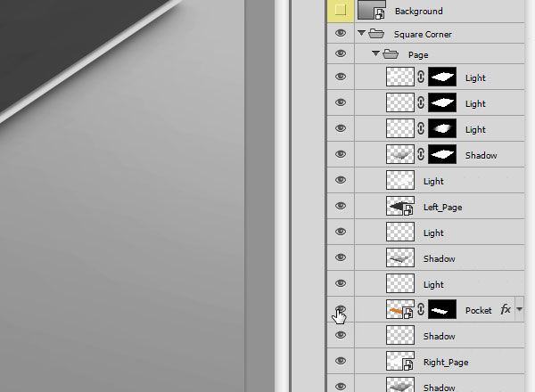The width and height of the screenshot is (535, 392).
Task: Select thumbnail of Shadow layer below Pocket
Action: click(x=400, y=335)
